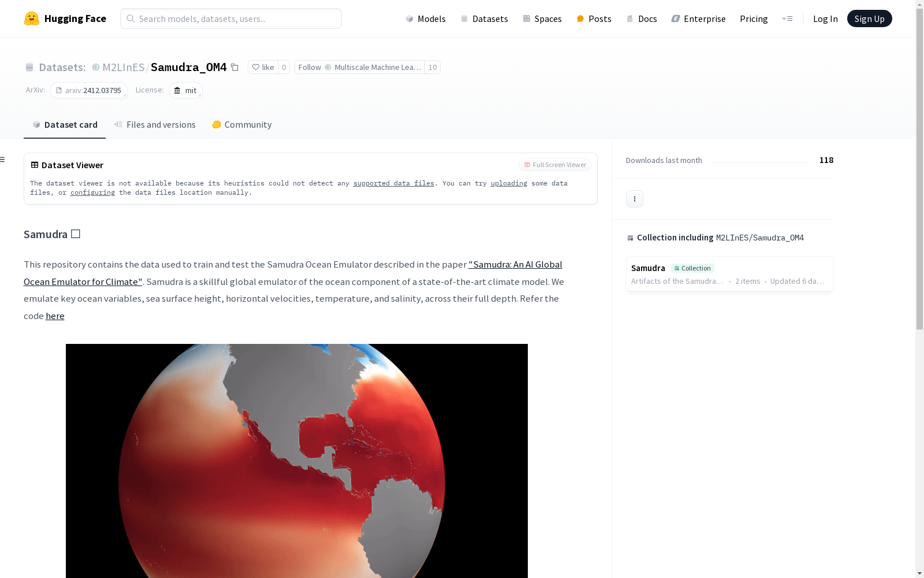Click the downloads last month count 118

click(x=826, y=160)
